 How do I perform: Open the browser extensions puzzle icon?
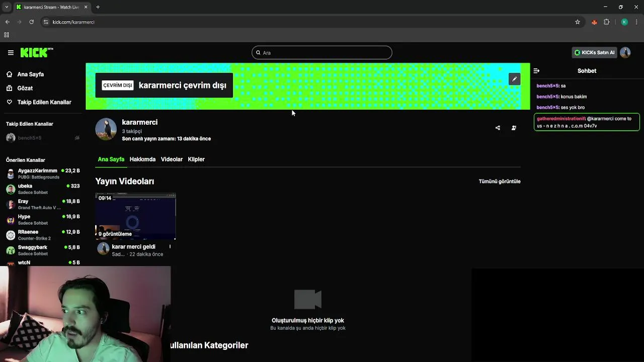606,22
